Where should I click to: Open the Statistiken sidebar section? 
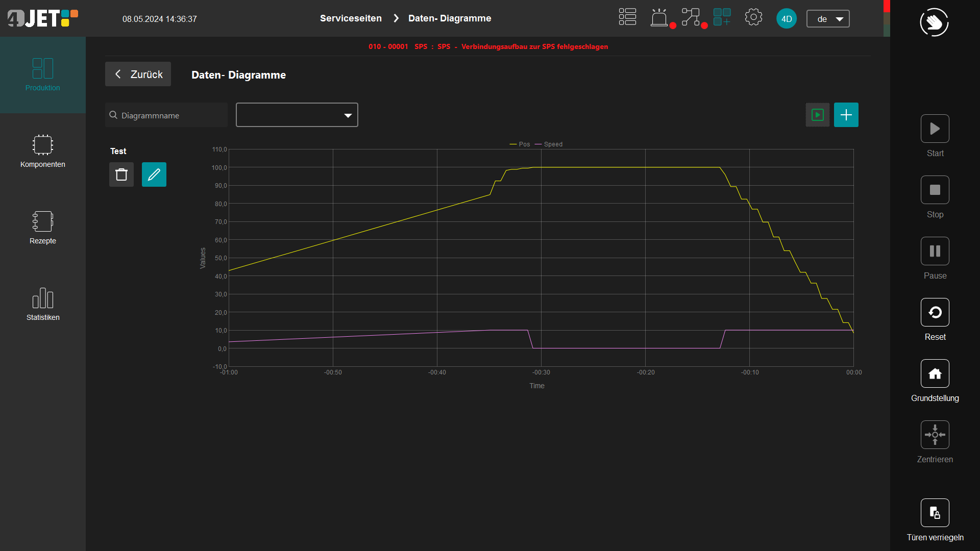click(x=43, y=304)
